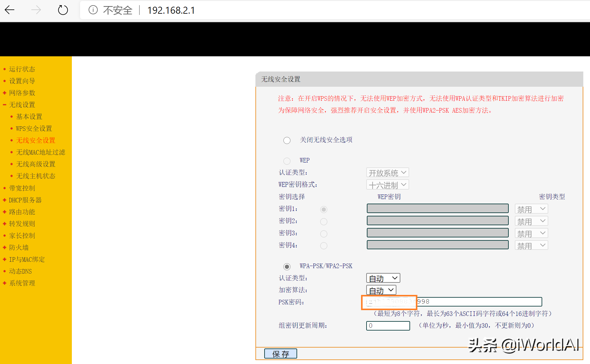The image size is (590, 364).
Task: Select 无线安全设置 in the sidebar
Action: click(x=36, y=140)
